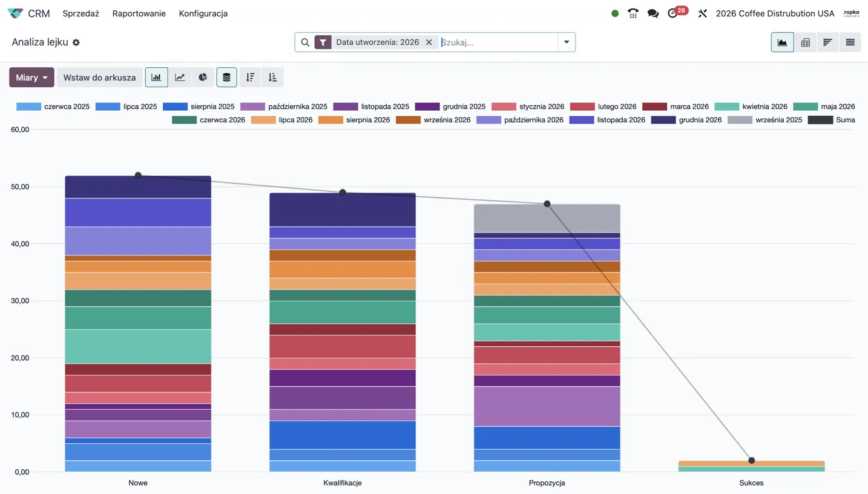This screenshot has width=868, height=494.
Task: Click the search input field Szukaj...
Action: 498,42
